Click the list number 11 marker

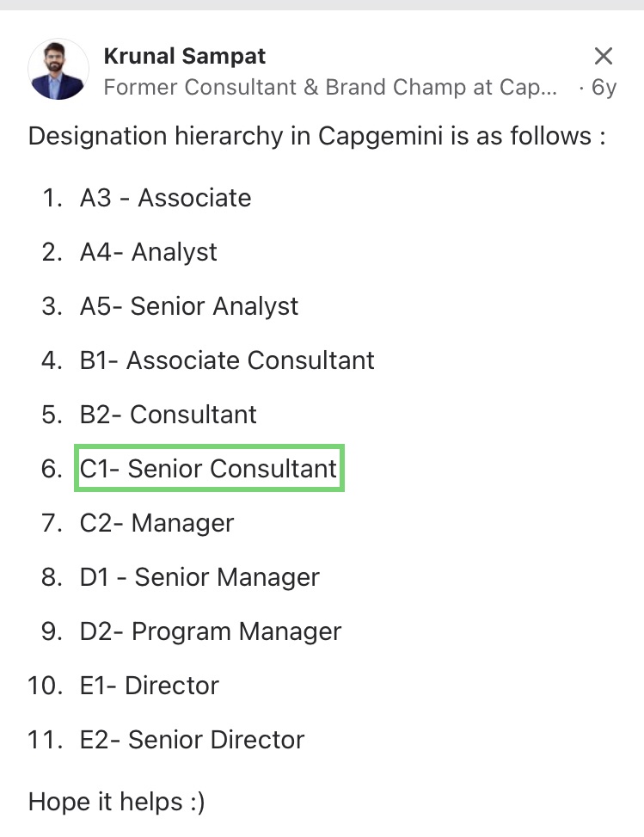click(x=46, y=740)
